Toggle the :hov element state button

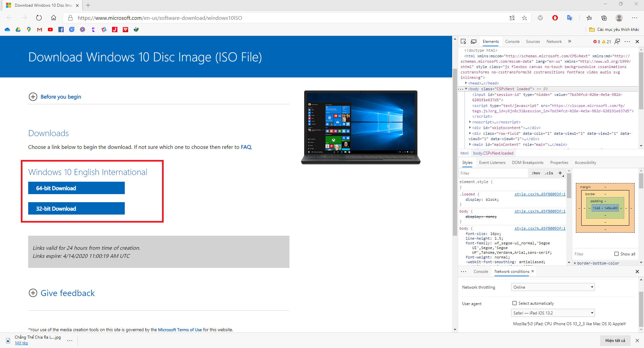[x=536, y=173]
